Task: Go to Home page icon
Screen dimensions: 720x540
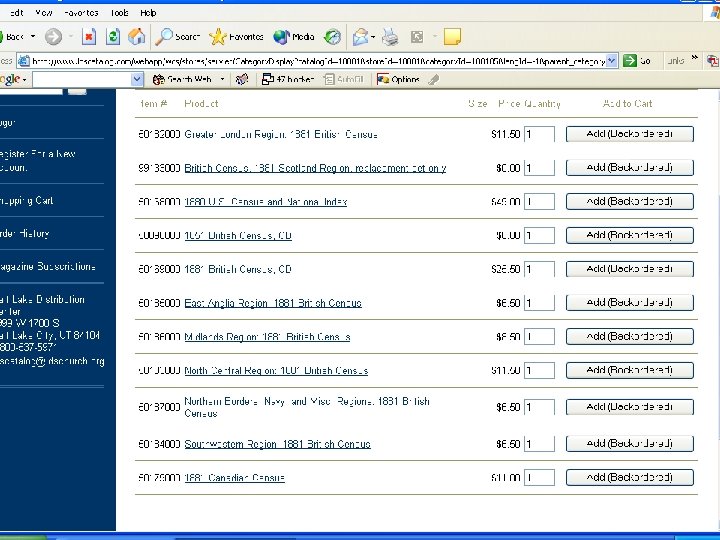Action: point(136,37)
